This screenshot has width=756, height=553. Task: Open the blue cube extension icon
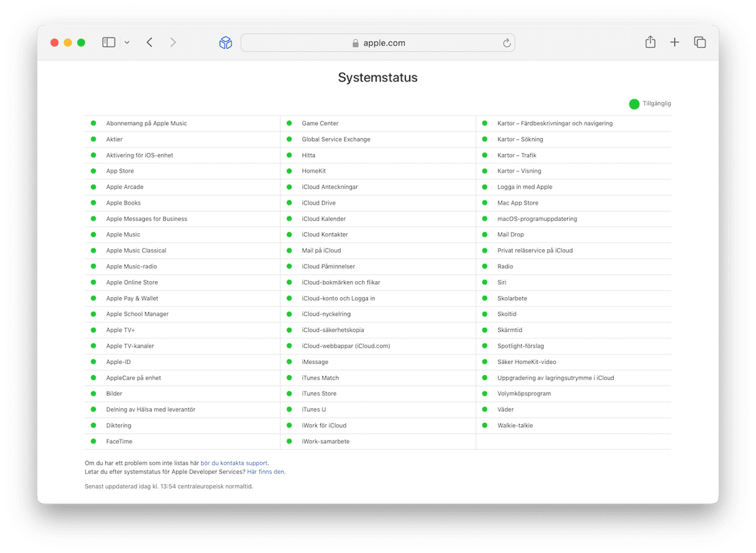(x=226, y=42)
